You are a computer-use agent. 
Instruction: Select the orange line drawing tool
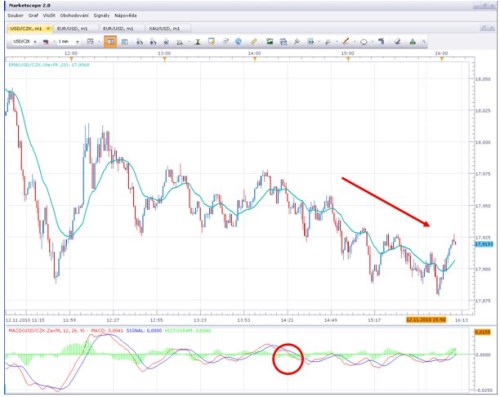(346, 41)
